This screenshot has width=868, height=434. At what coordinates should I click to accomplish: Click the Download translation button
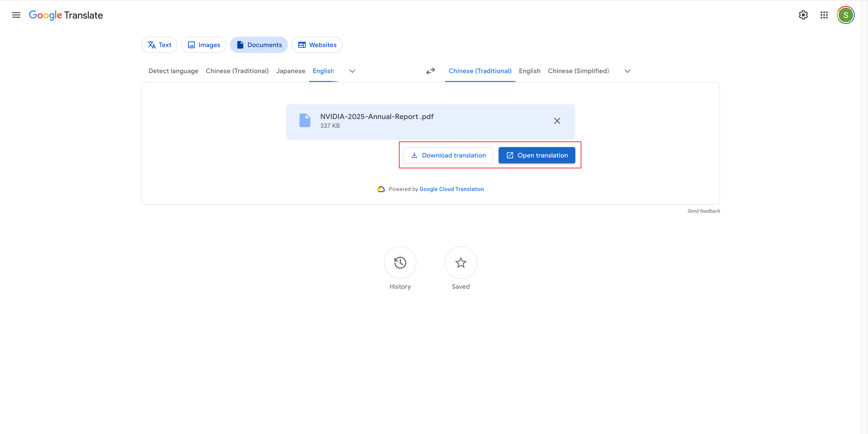coord(448,155)
